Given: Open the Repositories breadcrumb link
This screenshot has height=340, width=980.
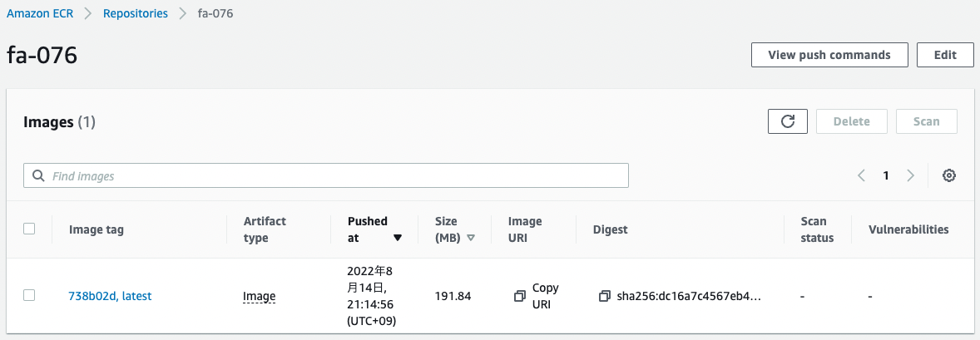Looking at the screenshot, I should (135, 13).
